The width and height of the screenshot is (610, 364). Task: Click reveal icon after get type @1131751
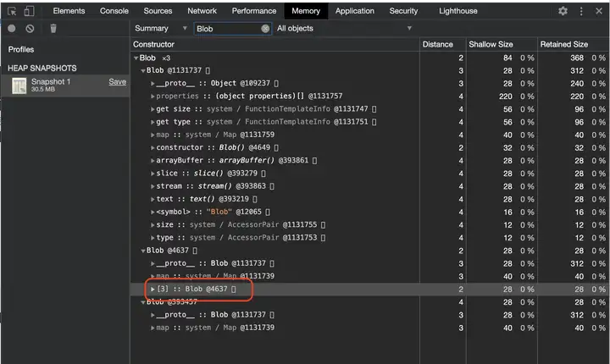[x=374, y=122]
